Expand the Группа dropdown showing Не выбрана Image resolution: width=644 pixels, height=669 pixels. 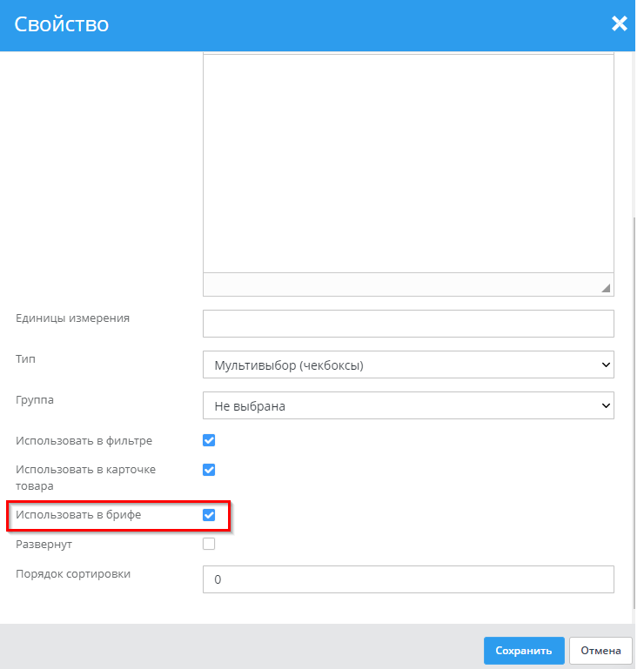pyautogui.click(x=408, y=405)
